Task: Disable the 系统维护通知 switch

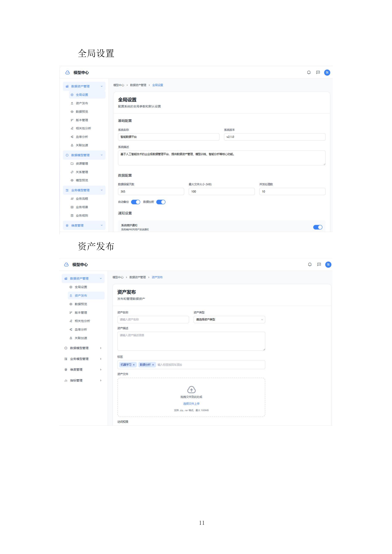Action: (318, 227)
